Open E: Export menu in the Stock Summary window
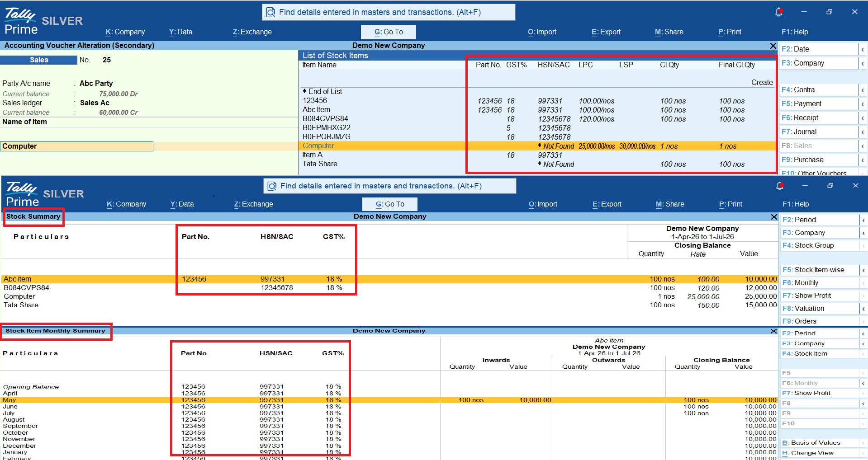The height and width of the screenshot is (460, 868). point(607,204)
